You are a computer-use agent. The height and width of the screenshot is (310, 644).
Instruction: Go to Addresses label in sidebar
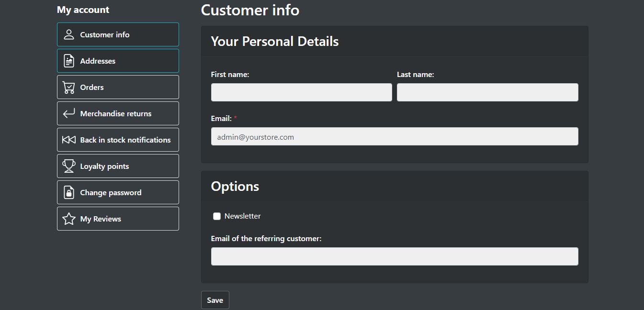98,61
